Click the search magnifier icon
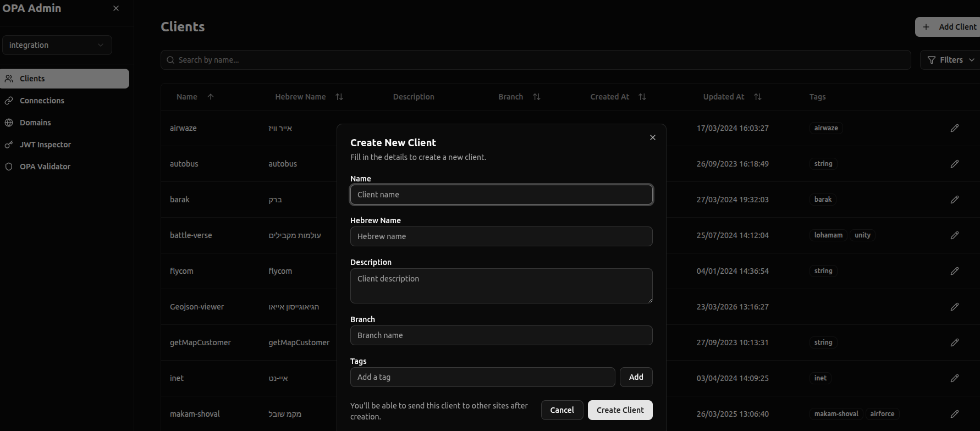This screenshot has height=431, width=980. tap(170, 60)
